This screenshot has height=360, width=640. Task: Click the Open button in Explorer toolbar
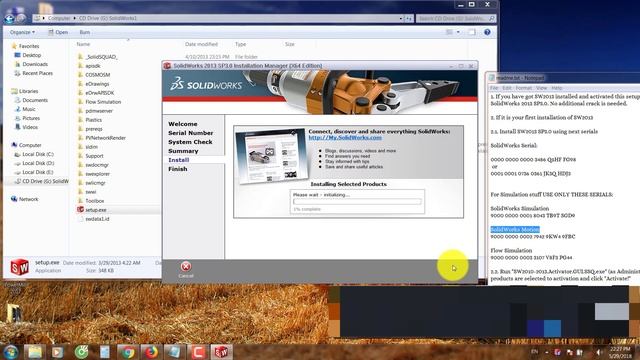click(x=58, y=32)
